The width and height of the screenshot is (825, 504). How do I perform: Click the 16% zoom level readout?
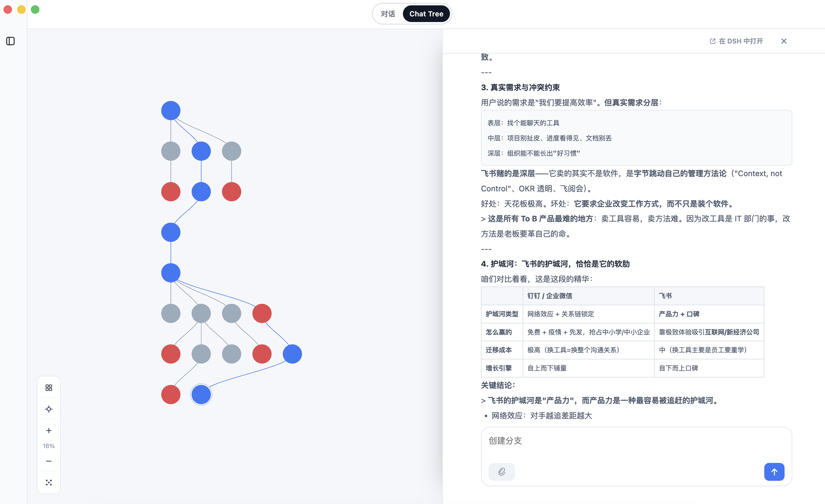(49, 446)
